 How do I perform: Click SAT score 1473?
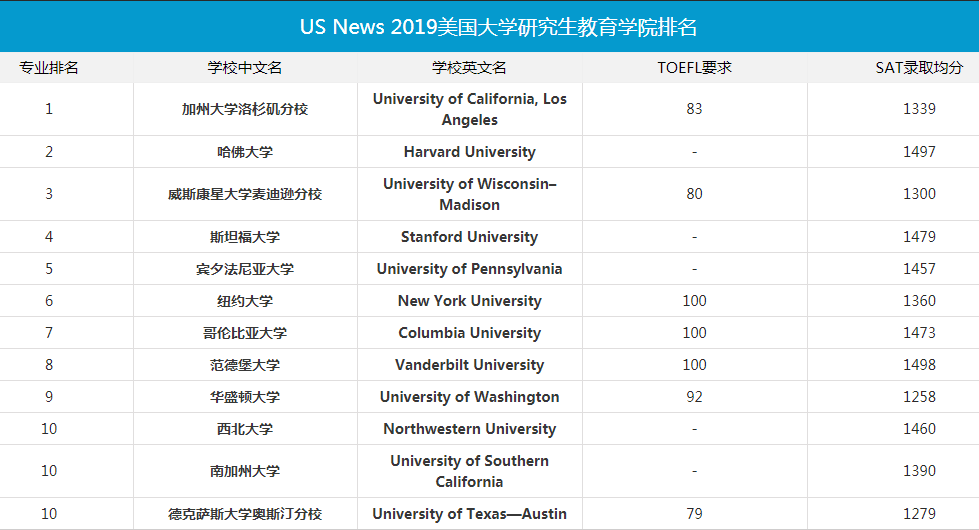click(x=919, y=333)
